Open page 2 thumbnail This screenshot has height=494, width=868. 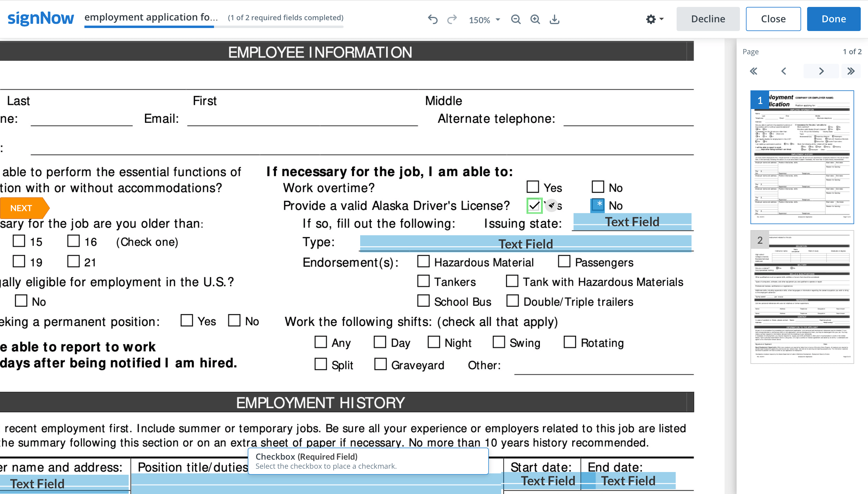[802, 297]
